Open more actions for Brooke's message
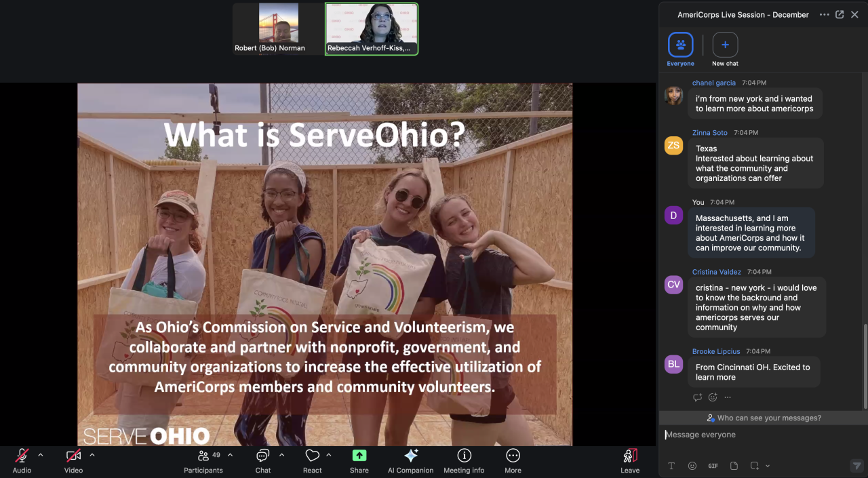868x478 pixels. pyautogui.click(x=728, y=397)
